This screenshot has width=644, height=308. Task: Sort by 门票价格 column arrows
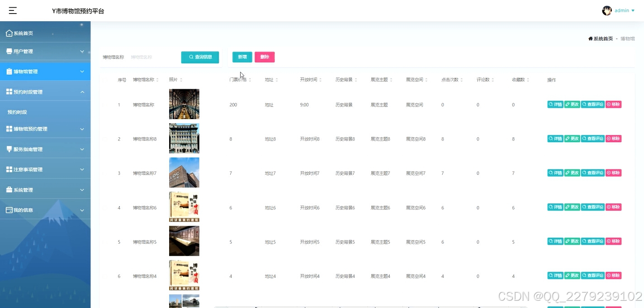coord(250,80)
